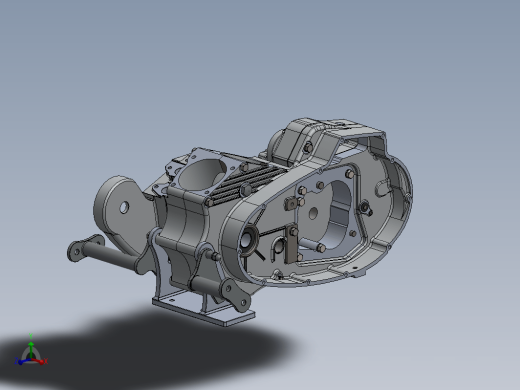Click the red X axis on the orientation triad
This screenshot has width=520, height=390.
point(39,361)
